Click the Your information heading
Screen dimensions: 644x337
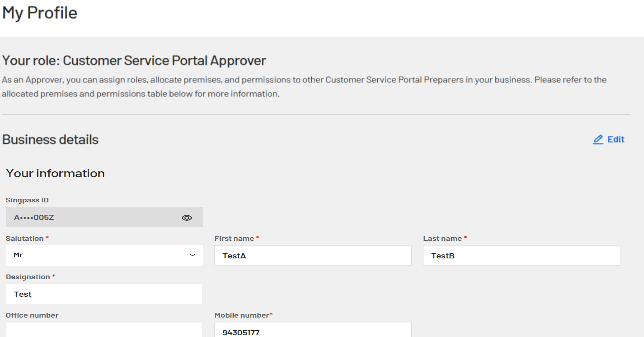pyautogui.click(x=55, y=173)
